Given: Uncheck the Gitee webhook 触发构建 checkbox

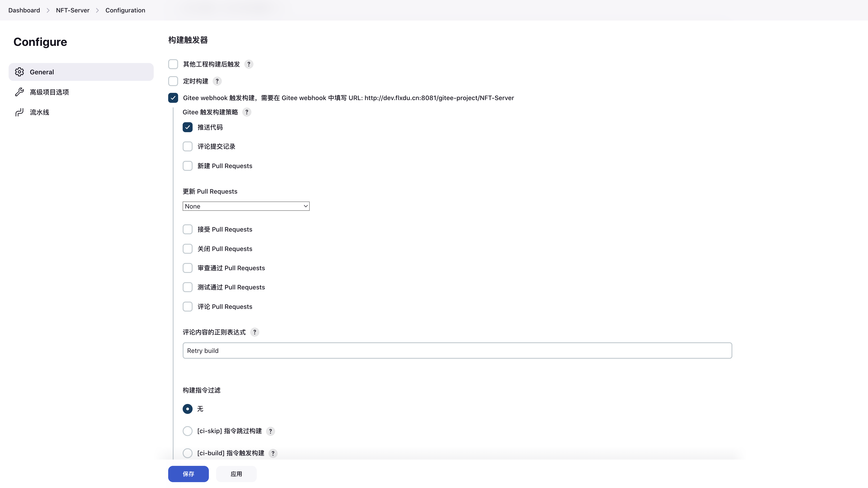Looking at the screenshot, I should tap(173, 98).
